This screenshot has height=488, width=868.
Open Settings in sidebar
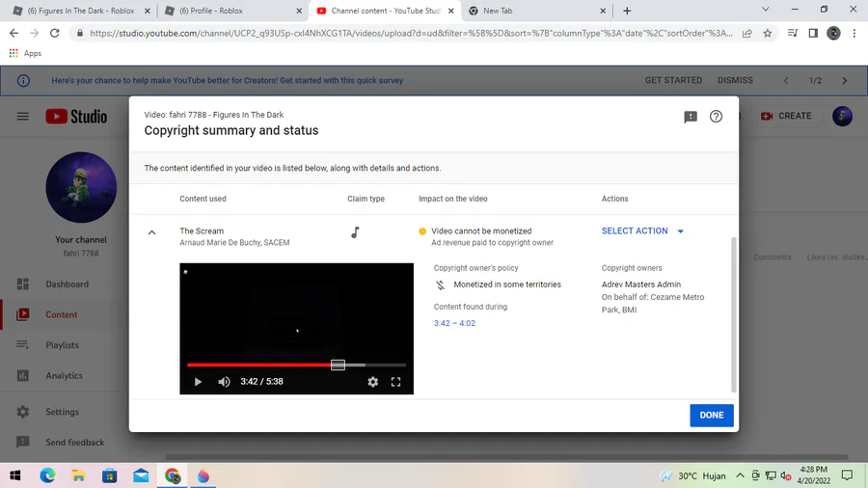point(64,412)
